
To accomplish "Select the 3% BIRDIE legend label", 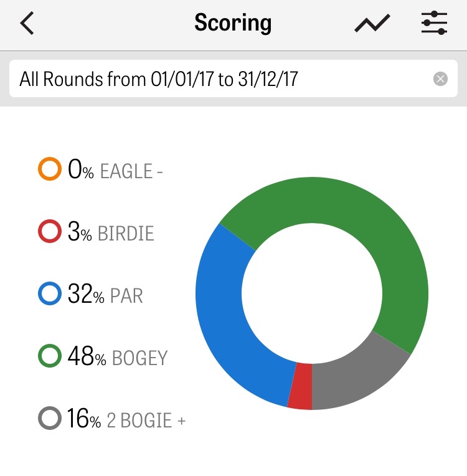I will pyautogui.click(x=111, y=232).
